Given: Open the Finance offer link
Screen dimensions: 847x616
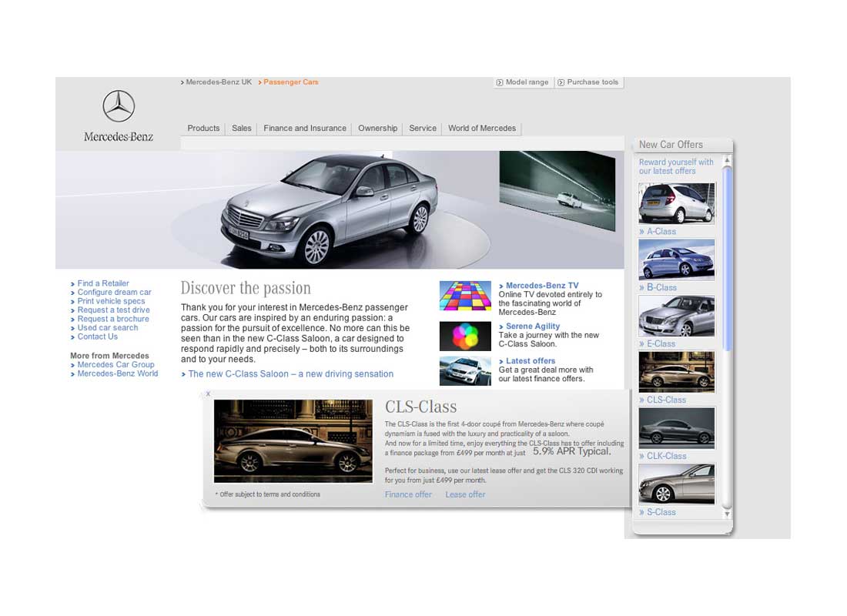Looking at the screenshot, I should point(408,494).
